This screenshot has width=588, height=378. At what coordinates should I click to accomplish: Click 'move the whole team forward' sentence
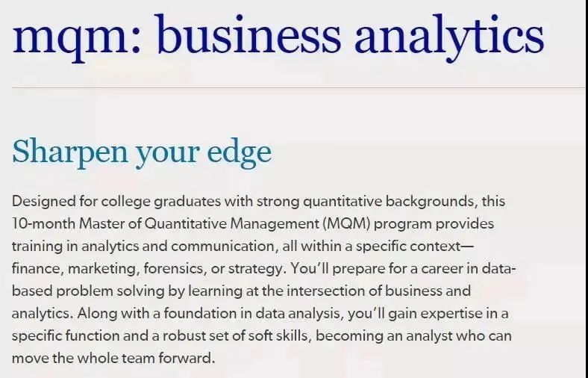(113, 358)
